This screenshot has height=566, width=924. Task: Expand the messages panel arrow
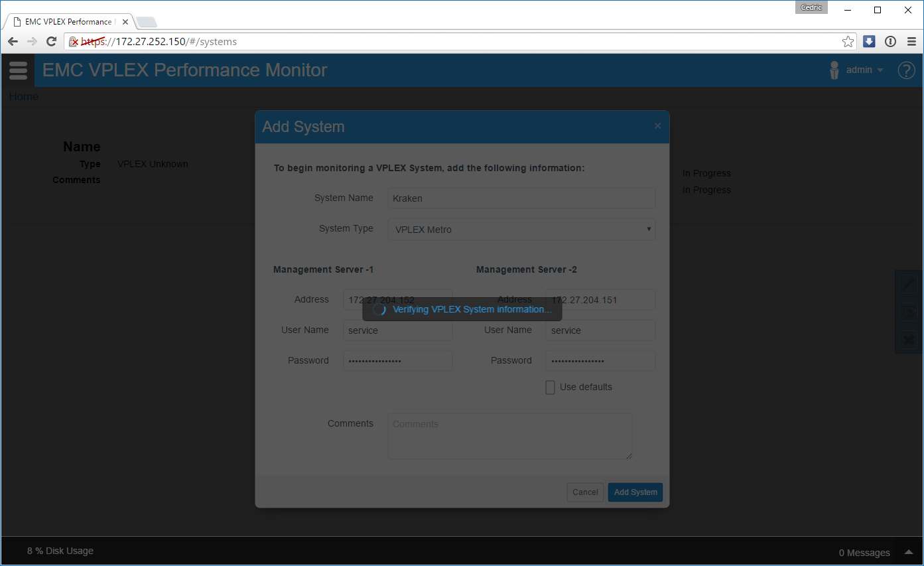908,552
